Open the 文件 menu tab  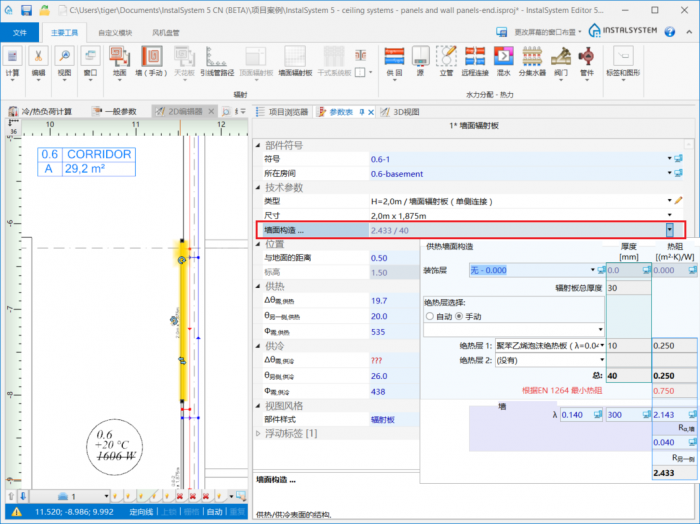pos(19,33)
